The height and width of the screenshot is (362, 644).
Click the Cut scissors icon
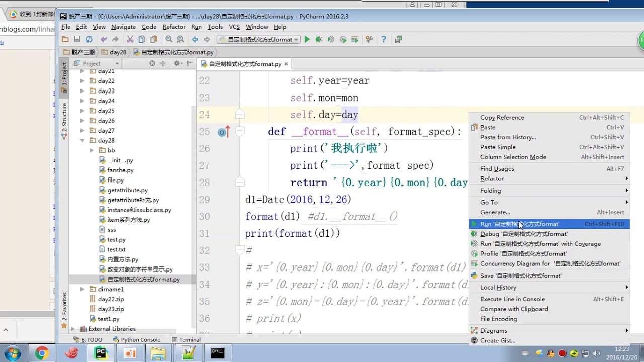pos(130,39)
